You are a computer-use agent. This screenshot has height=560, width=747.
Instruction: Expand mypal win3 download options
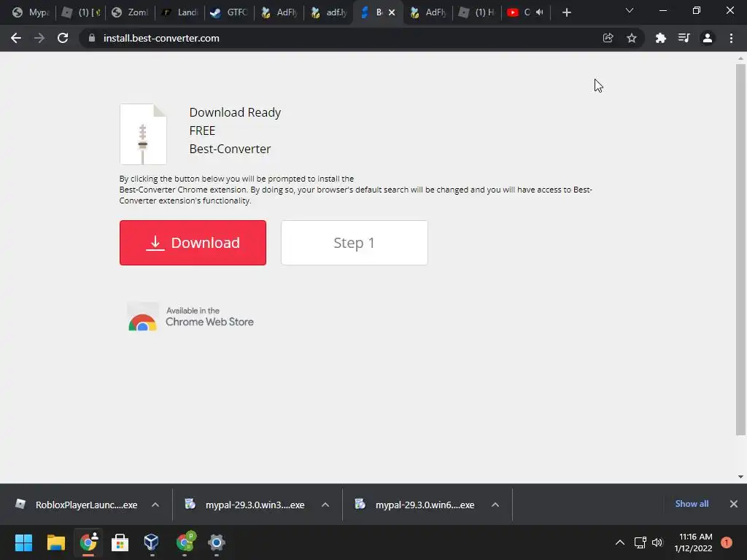pos(325,505)
